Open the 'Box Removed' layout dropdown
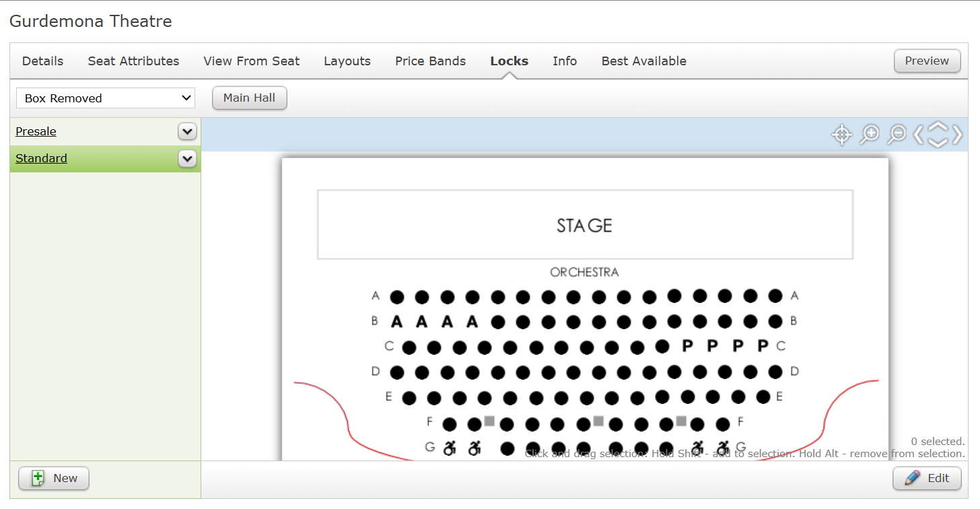The width and height of the screenshot is (980, 509). [x=106, y=98]
